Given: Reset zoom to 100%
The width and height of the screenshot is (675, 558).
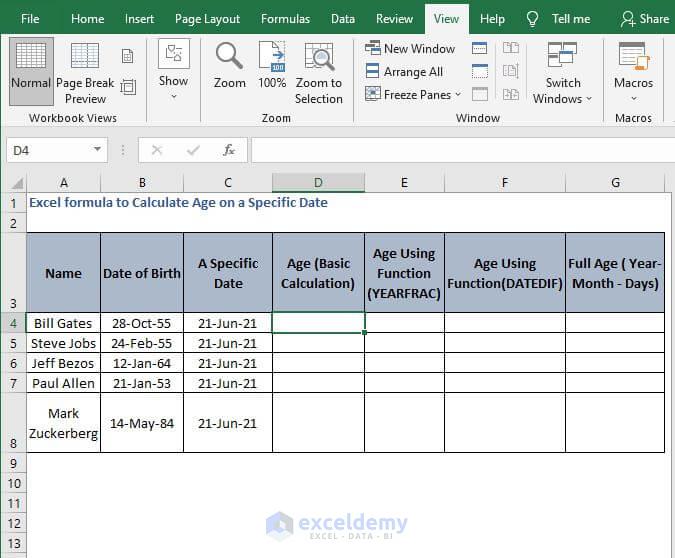Looking at the screenshot, I should (x=272, y=65).
